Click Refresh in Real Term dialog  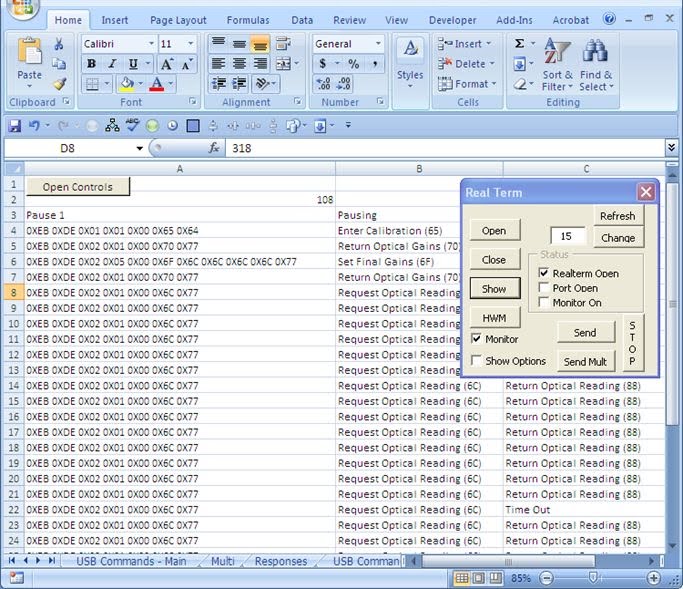point(617,216)
